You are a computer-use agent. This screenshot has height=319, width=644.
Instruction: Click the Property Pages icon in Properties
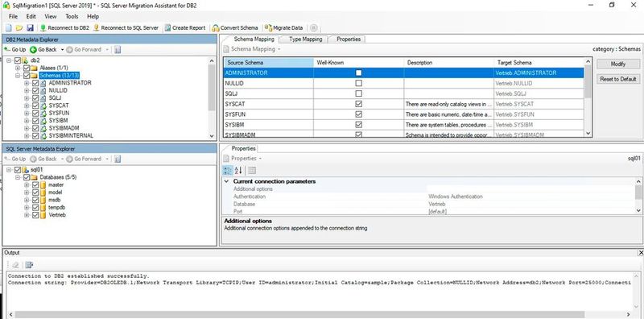[252, 170]
